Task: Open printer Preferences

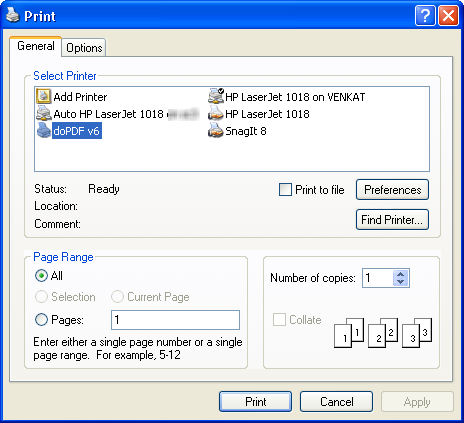Action: pyautogui.click(x=392, y=190)
